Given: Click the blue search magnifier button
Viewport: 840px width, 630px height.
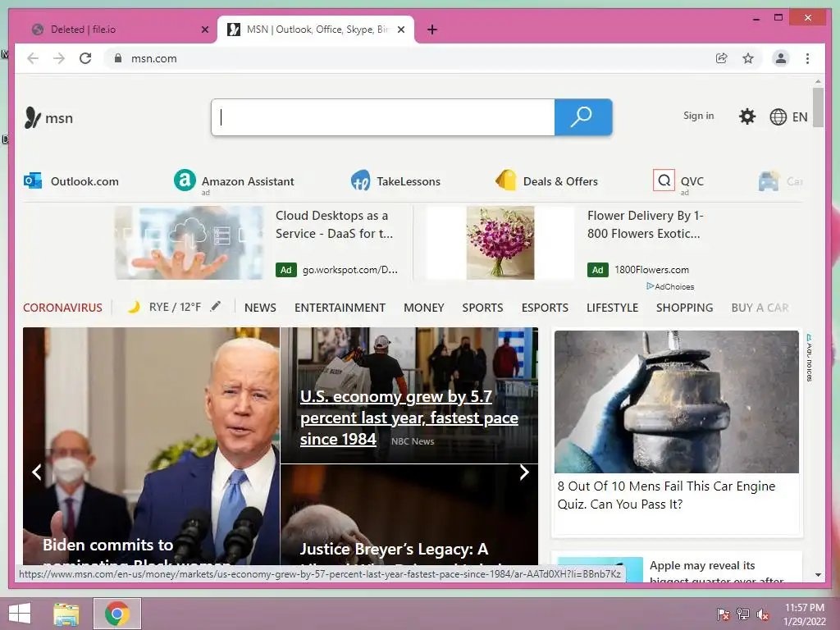Looking at the screenshot, I should coord(583,117).
